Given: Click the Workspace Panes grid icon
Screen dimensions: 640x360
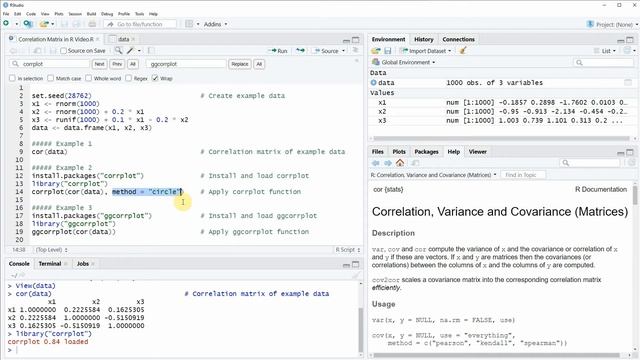Looking at the screenshot, I should pos(189,24).
